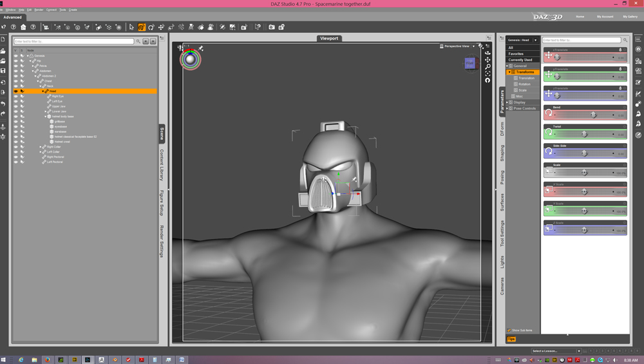Click the Bend slider handle
This screenshot has width=644, height=364.
(593, 115)
